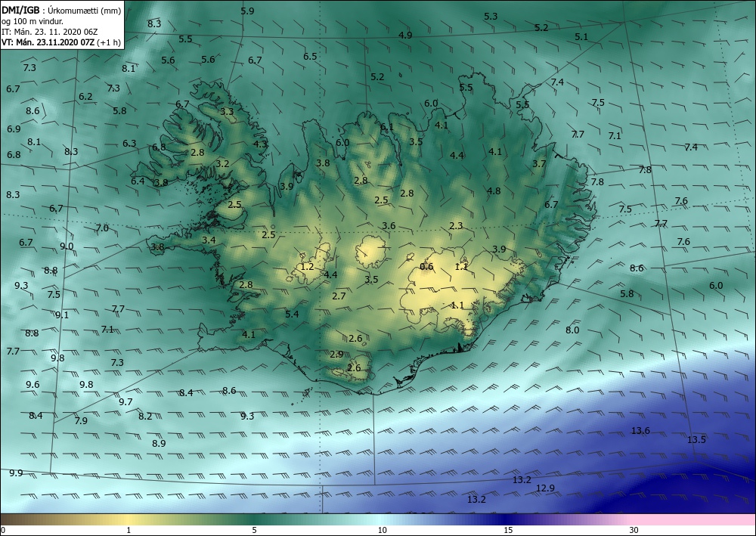Screen dimensions: 756x536
Task: Click the map value '9.6'
Action: pos(33,384)
